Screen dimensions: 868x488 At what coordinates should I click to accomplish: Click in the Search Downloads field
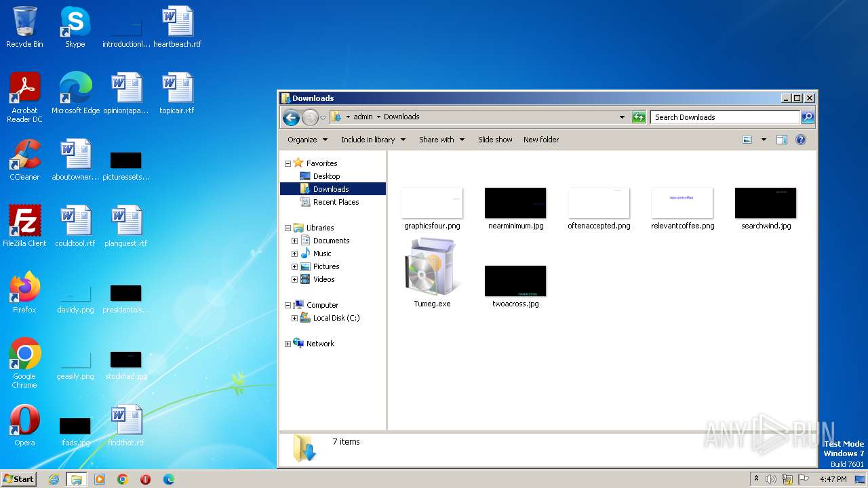724,117
